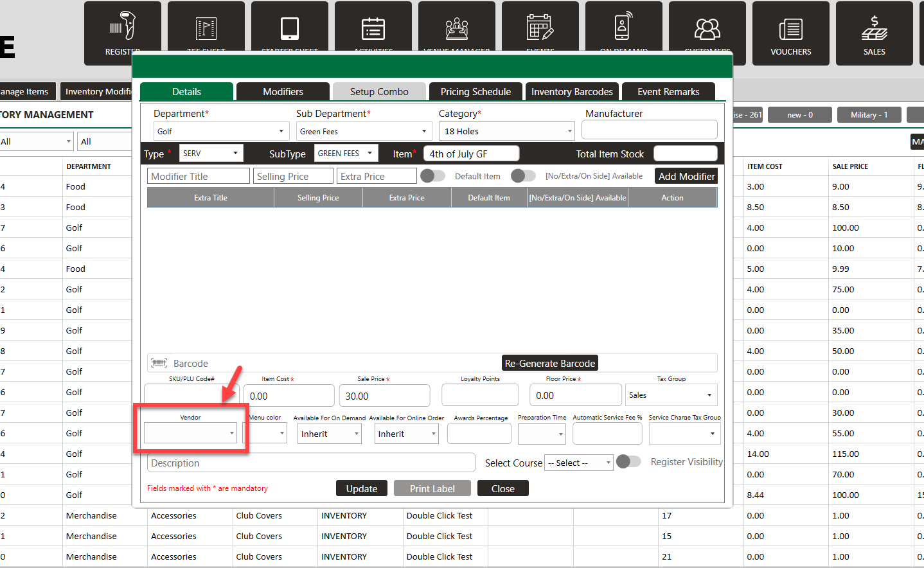Expand the Vendor dropdown

[190, 433]
